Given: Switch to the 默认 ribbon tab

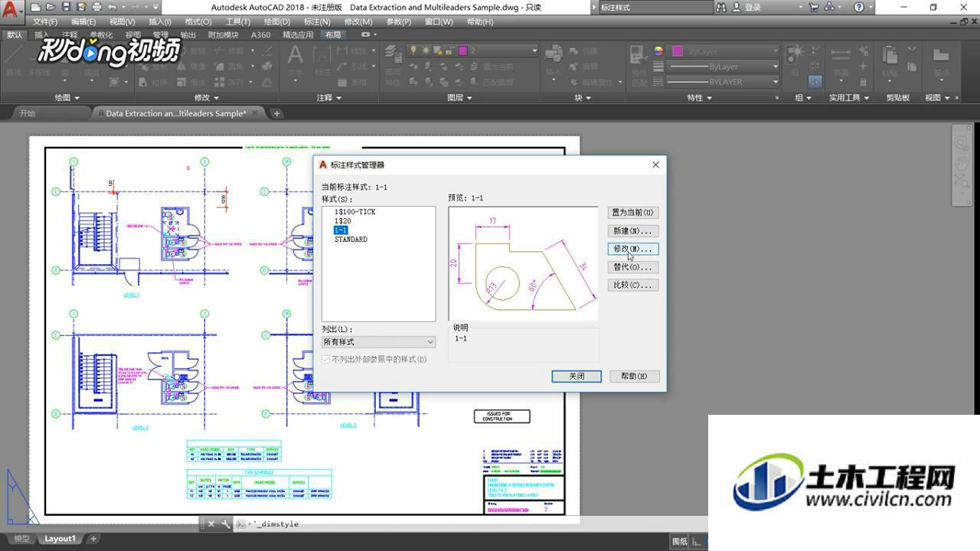Looking at the screenshot, I should click(15, 35).
